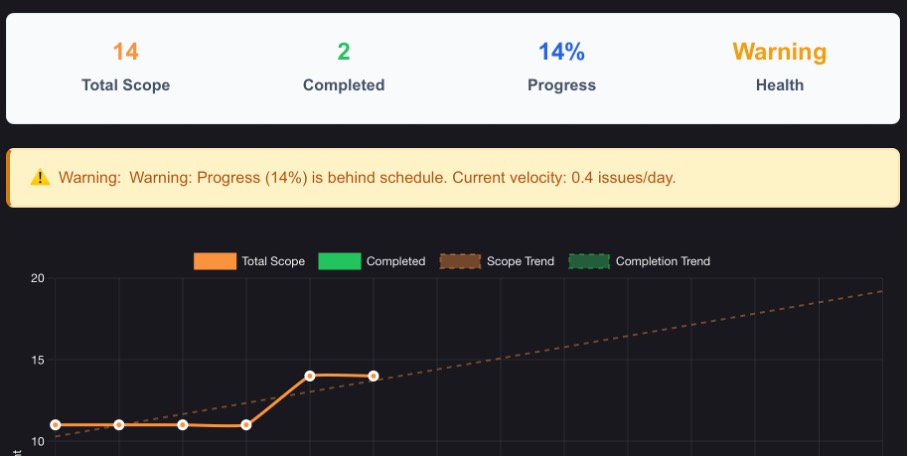
Task: Toggle Total Scope series via legend label
Action: point(273,261)
